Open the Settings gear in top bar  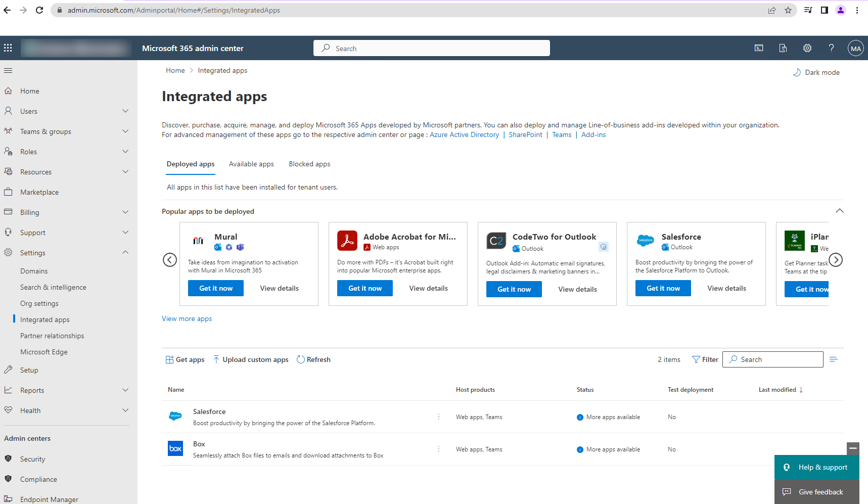click(x=807, y=48)
